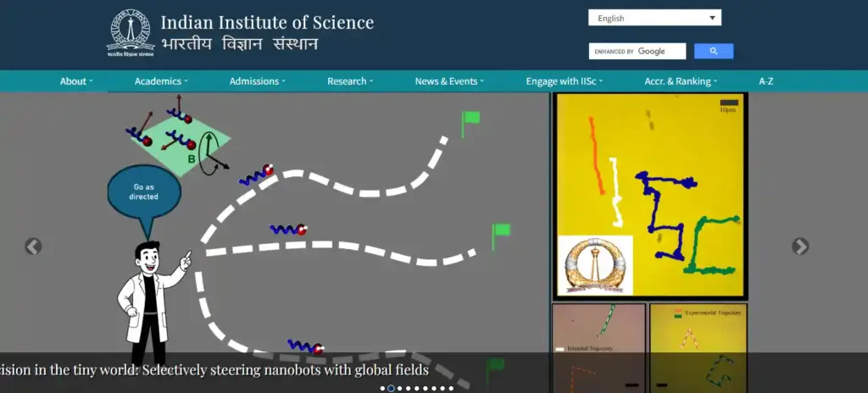The height and width of the screenshot is (393, 868).
Task: Advance to the next carousel slide arrow
Action: pyautogui.click(x=799, y=246)
